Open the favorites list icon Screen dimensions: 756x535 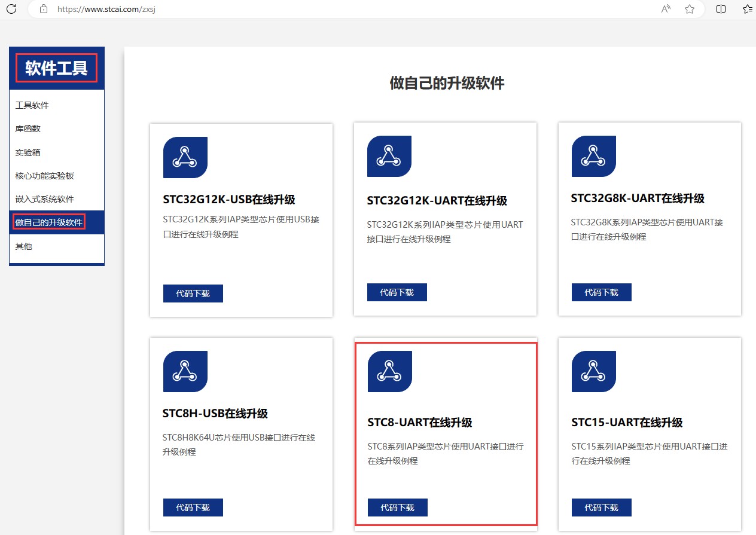coord(748,9)
